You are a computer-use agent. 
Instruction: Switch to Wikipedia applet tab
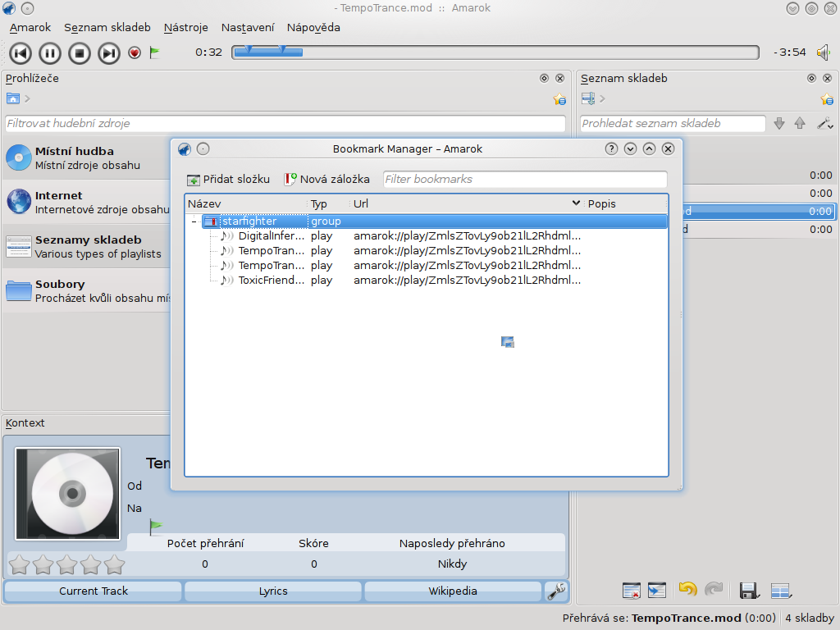click(453, 591)
